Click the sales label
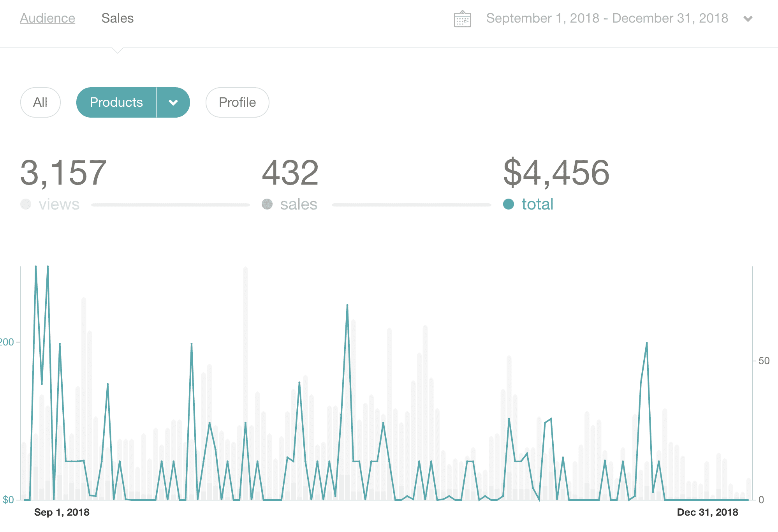Image resolution: width=778 pixels, height=532 pixels. [x=299, y=204]
